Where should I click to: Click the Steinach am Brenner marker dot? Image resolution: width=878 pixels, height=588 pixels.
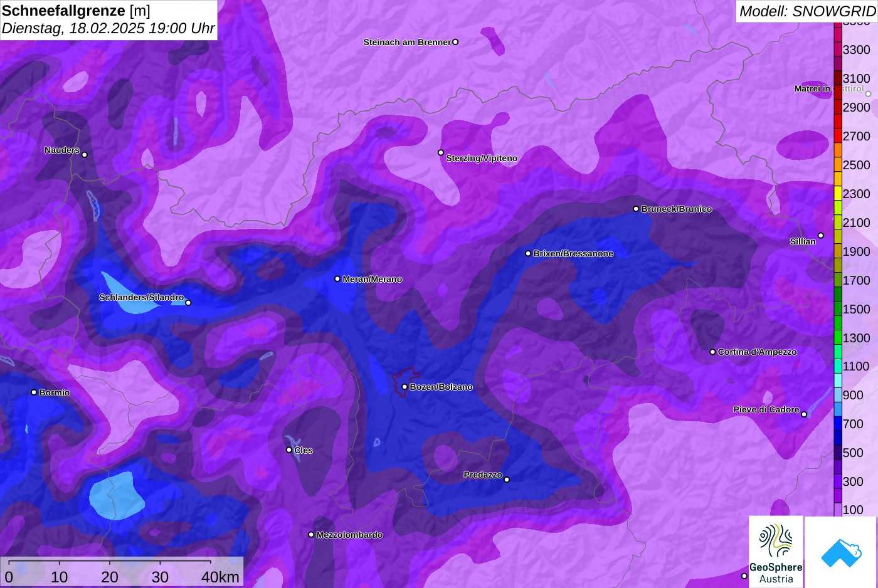pos(455,42)
